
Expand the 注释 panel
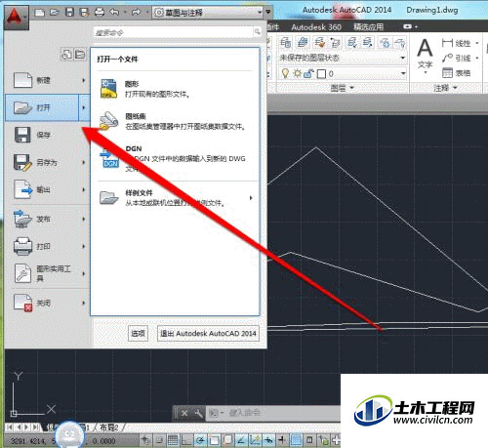tap(445, 88)
